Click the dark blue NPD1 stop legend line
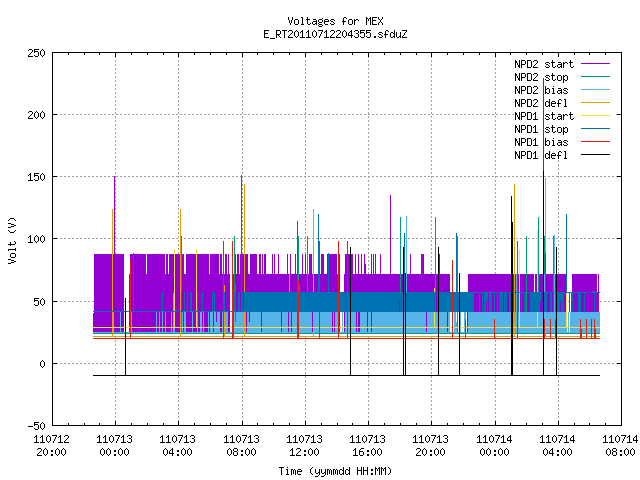Viewport: 640px width, 480px height. tap(596, 129)
